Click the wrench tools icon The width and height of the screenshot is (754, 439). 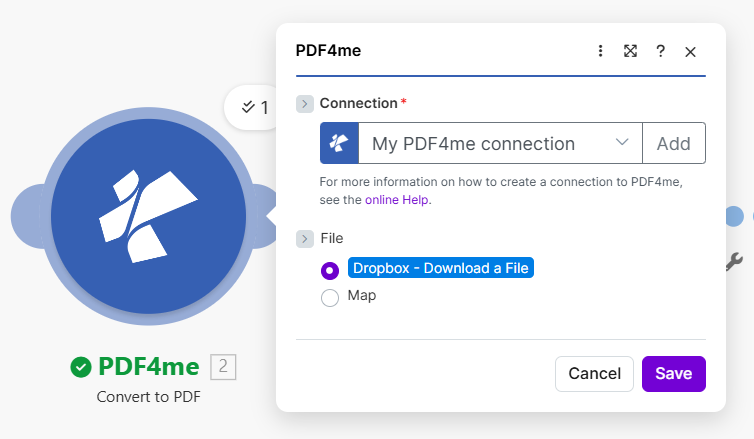(x=734, y=262)
